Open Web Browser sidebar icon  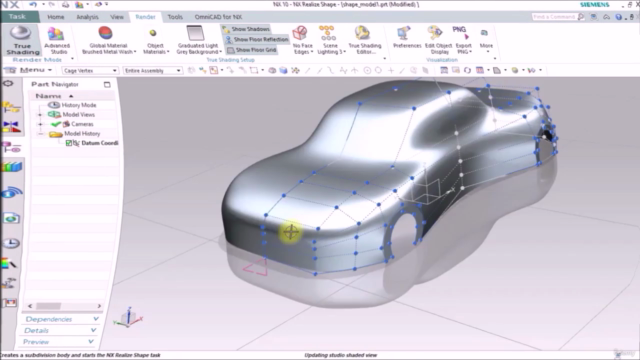pyautogui.click(x=11, y=218)
